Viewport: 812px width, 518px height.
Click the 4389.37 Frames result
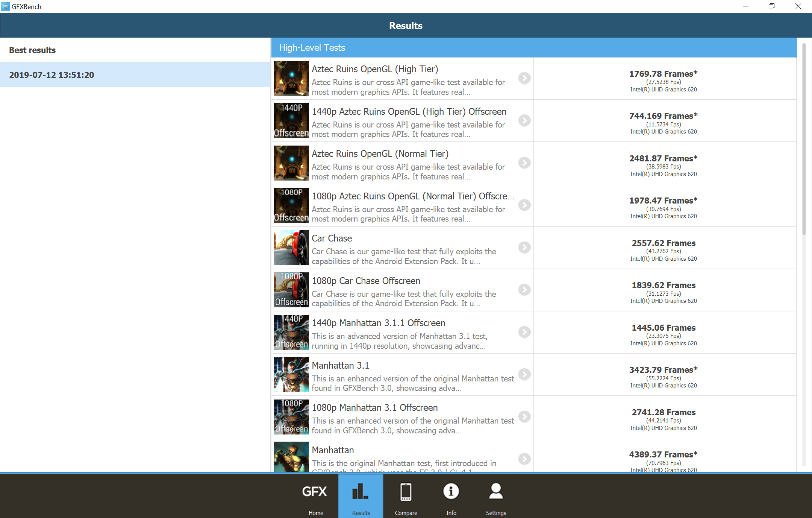664,454
